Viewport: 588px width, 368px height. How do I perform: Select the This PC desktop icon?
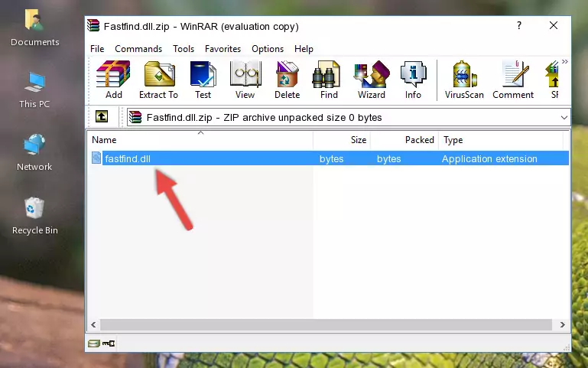click(x=34, y=90)
